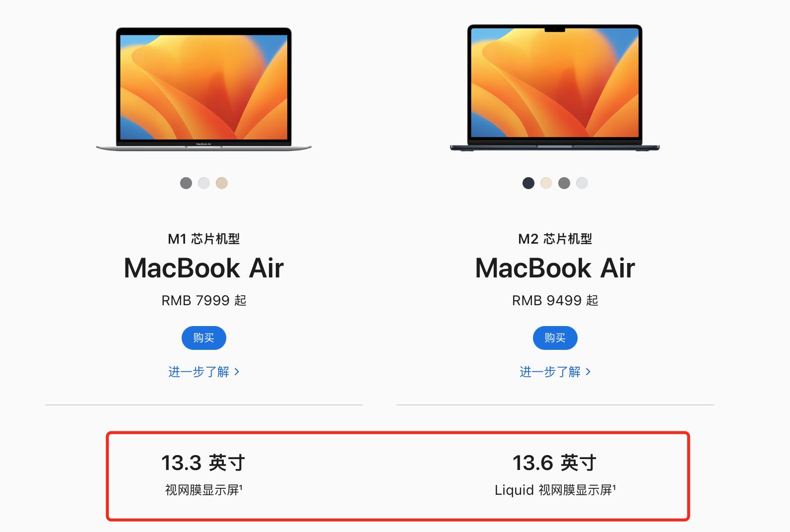Select the space gray color for M1 MacBook Air
Image resolution: width=790 pixels, height=532 pixels.
click(186, 183)
